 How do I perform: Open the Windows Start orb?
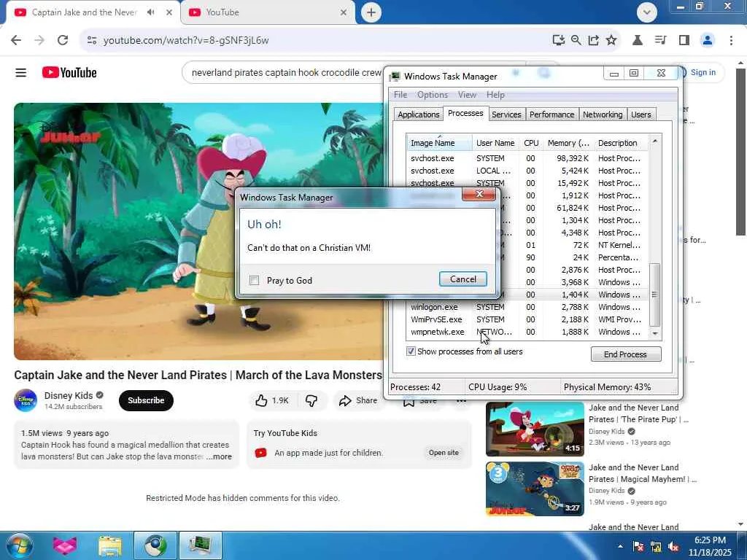(x=18, y=545)
